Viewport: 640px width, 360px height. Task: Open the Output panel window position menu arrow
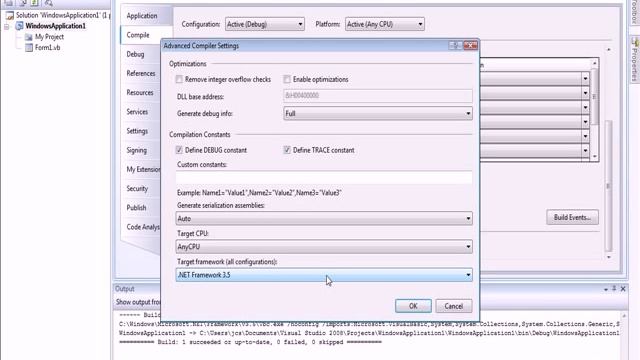(x=606, y=289)
